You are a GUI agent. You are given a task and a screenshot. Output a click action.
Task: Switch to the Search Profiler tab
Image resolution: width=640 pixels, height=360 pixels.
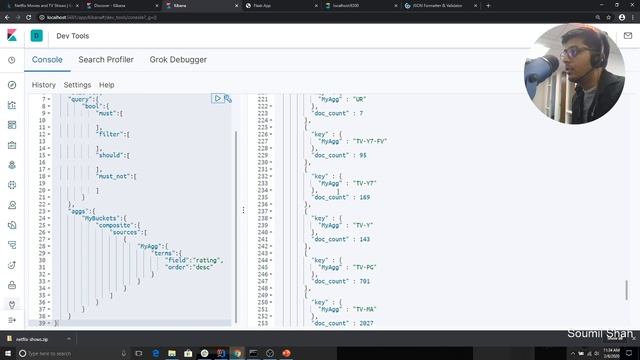(x=106, y=60)
